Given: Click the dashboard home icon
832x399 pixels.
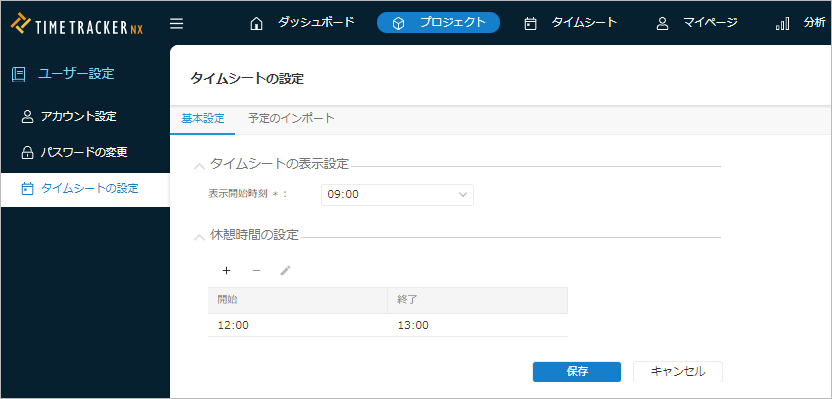Looking at the screenshot, I should [x=256, y=24].
